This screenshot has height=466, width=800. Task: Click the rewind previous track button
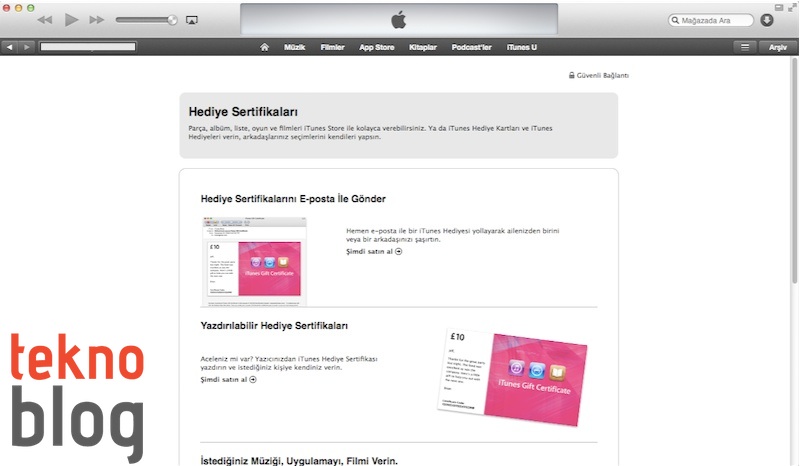(45, 20)
